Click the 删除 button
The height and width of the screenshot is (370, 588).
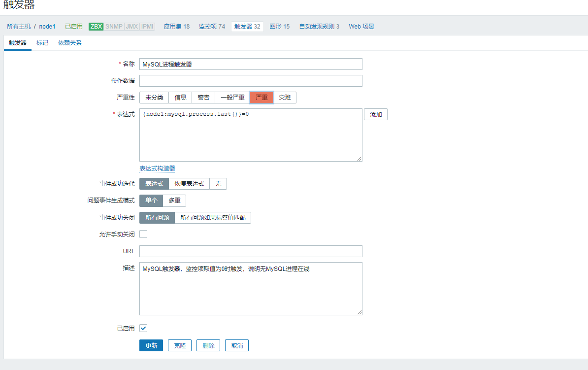[x=208, y=345]
